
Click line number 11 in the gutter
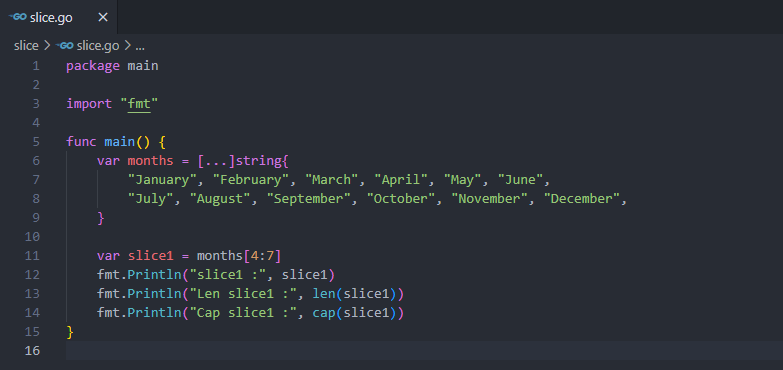pyautogui.click(x=32, y=256)
